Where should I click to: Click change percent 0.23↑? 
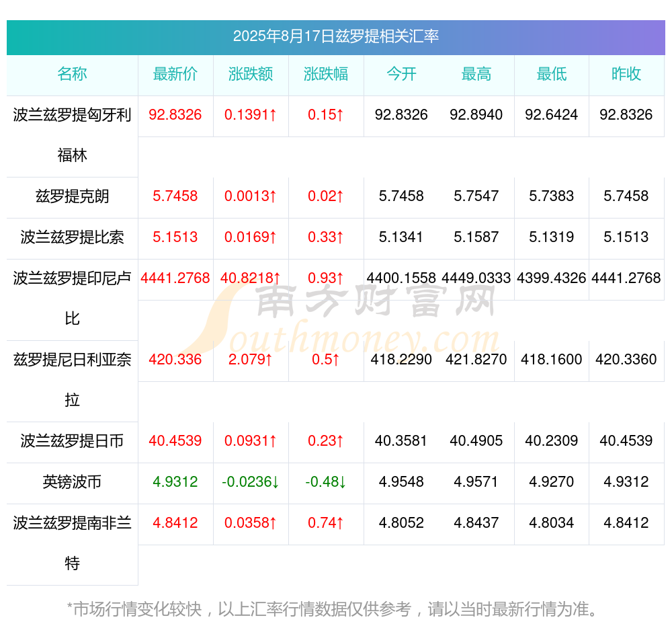click(x=326, y=441)
